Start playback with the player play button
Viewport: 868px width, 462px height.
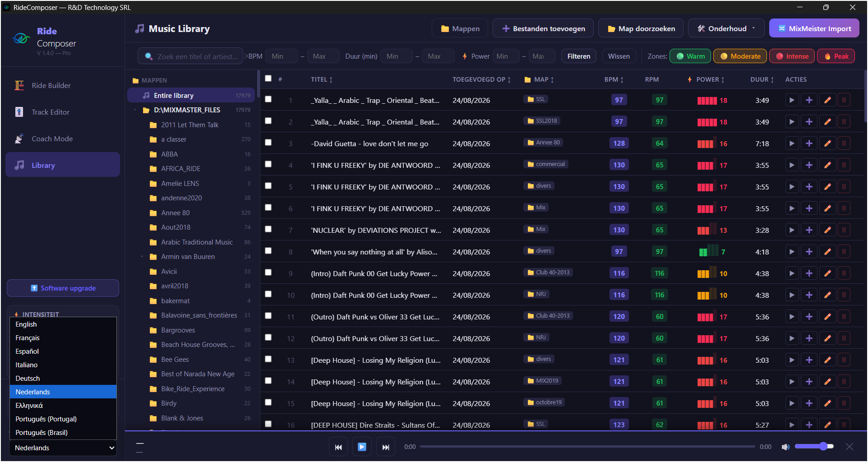click(362, 447)
